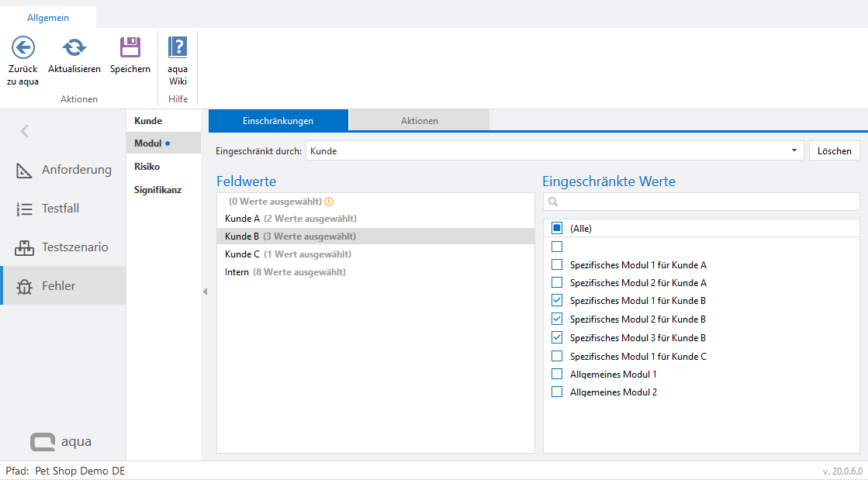Select the Risiko field entry
The image size is (868, 480).
tap(147, 166)
